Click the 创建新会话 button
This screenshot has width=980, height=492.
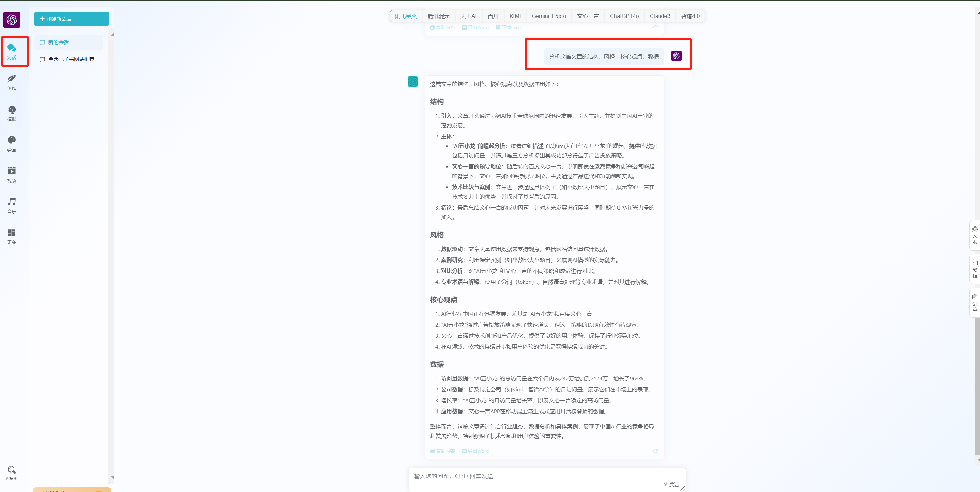point(71,18)
